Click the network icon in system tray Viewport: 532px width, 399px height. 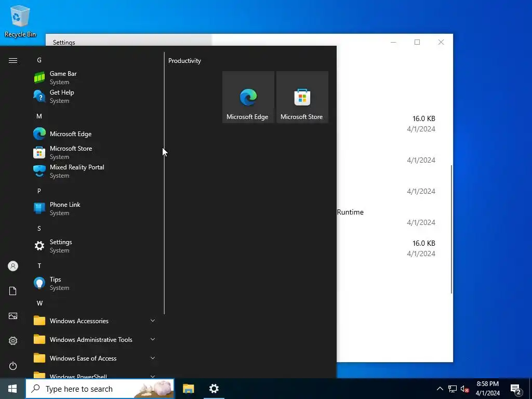pyautogui.click(x=453, y=389)
